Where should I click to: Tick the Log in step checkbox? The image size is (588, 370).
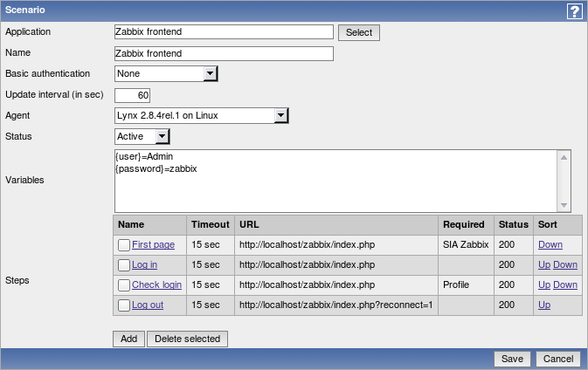tap(124, 265)
